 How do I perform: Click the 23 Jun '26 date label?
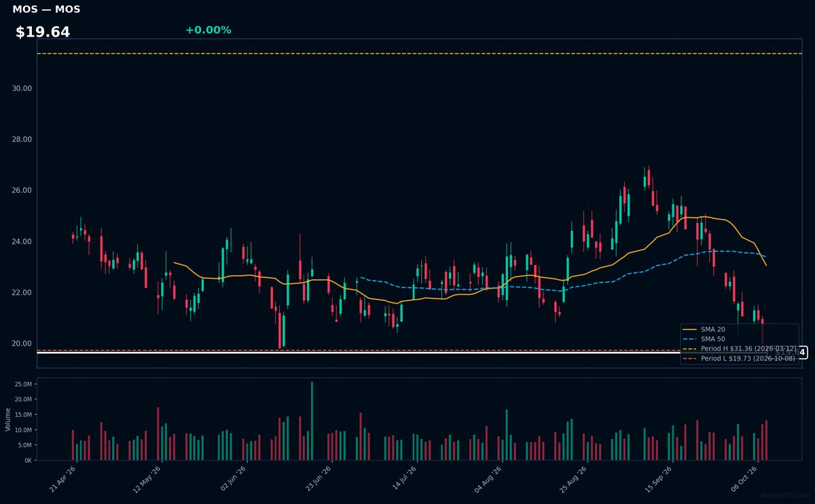317,479
